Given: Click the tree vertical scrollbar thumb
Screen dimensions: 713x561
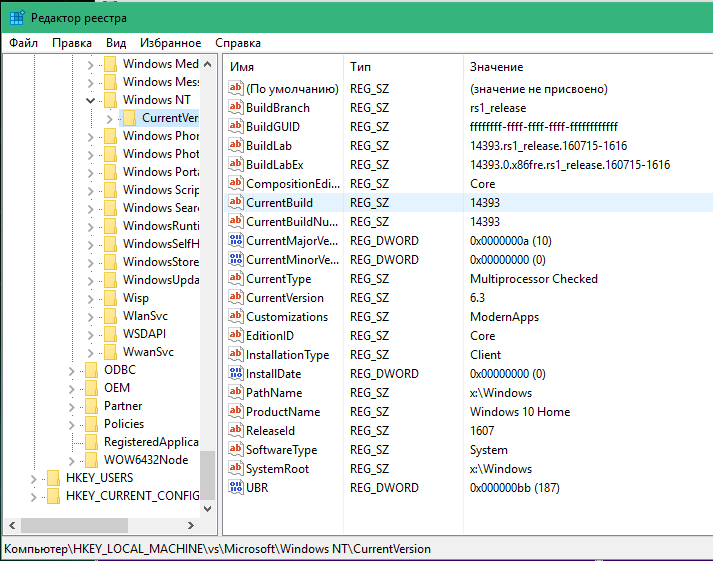Looking at the screenshot, I should (x=207, y=475).
